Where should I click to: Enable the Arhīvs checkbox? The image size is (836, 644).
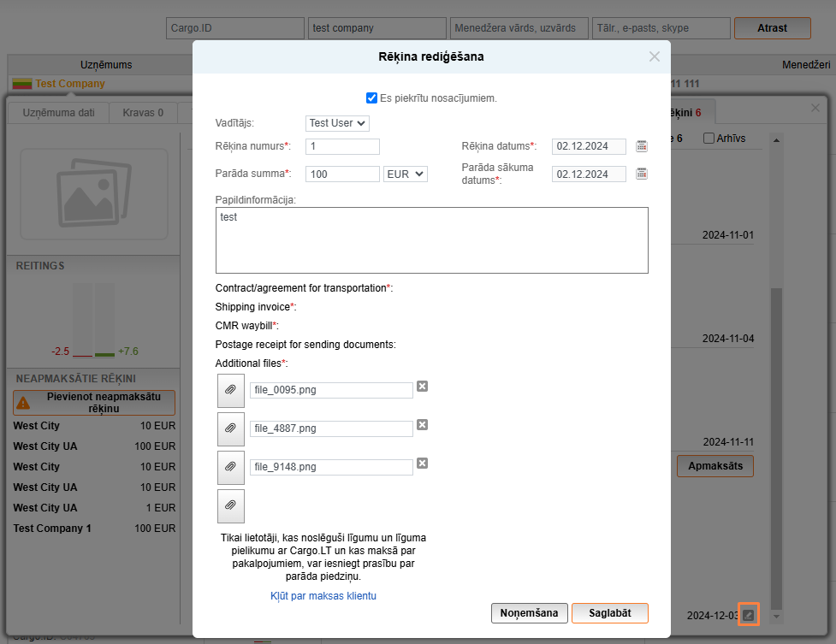[709, 139]
